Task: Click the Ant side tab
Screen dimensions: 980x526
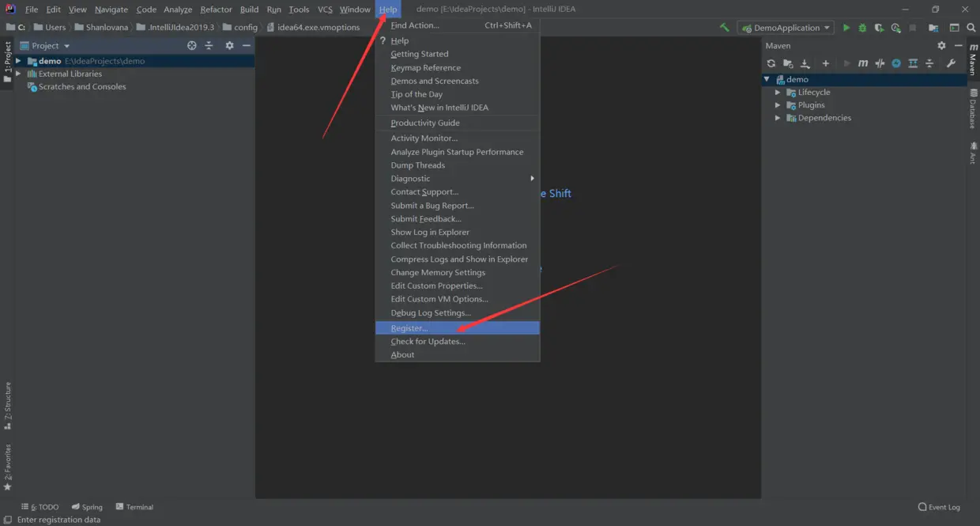Action: click(973, 153)
